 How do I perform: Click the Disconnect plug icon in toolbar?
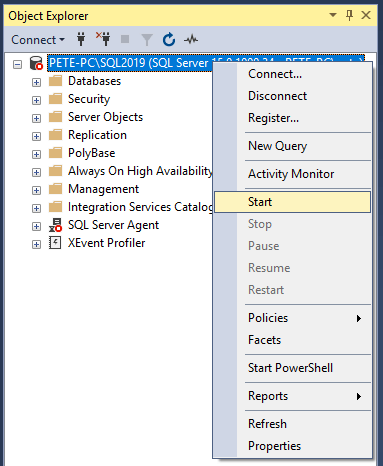(x=104, y=39)
